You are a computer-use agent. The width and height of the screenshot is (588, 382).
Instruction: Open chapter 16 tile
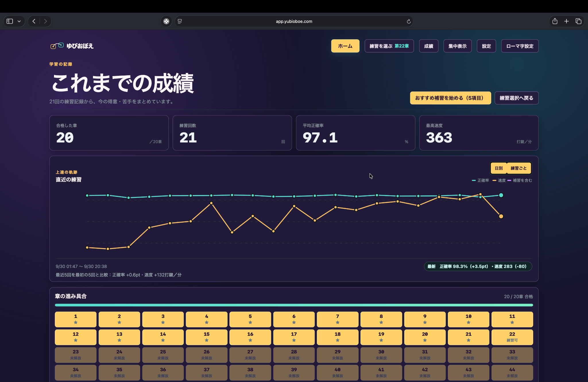tap(250, 337)
